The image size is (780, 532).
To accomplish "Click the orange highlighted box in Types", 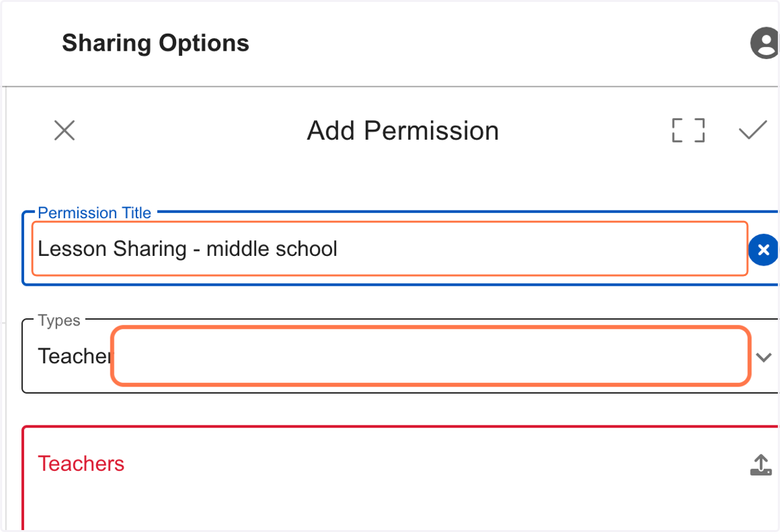I will [x=431, y=356].
